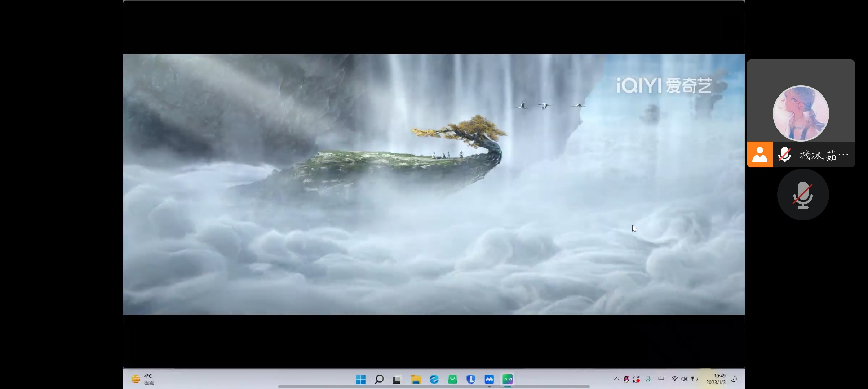Open the green app icon on the taskbar

pyautogui.click(x=453, y=379)
